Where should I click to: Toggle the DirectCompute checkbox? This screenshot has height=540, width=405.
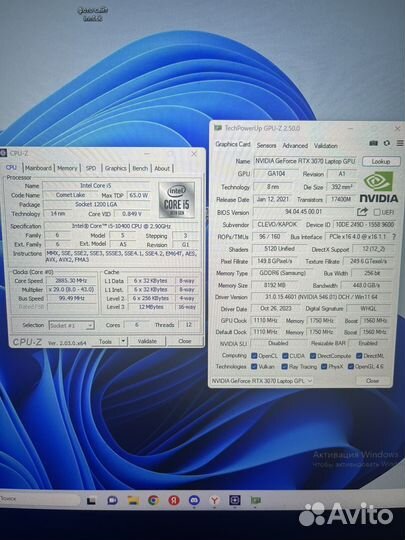coord(313,356)
